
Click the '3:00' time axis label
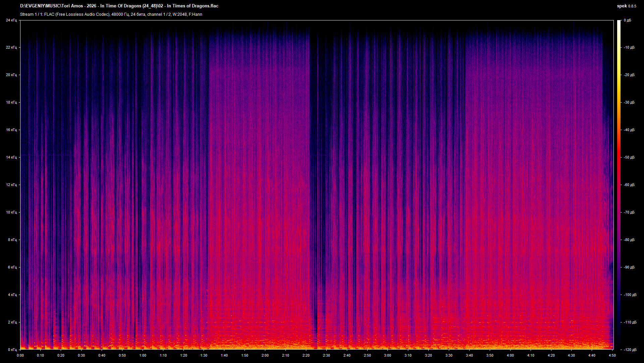click(388, 356)
